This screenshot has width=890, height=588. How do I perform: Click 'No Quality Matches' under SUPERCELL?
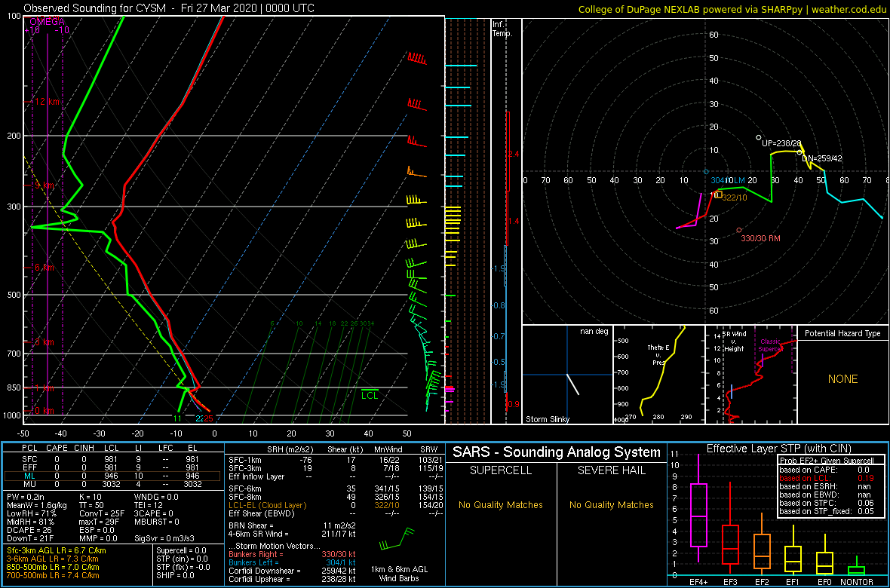pos(501,504)
